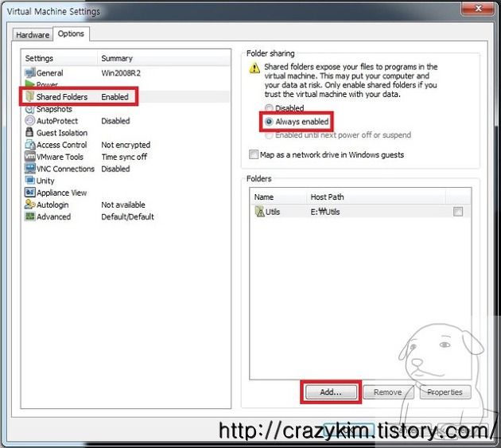Select the Always enabled radio button
Viewport: 501px width, 448px height.
click(x=269, y=122)
